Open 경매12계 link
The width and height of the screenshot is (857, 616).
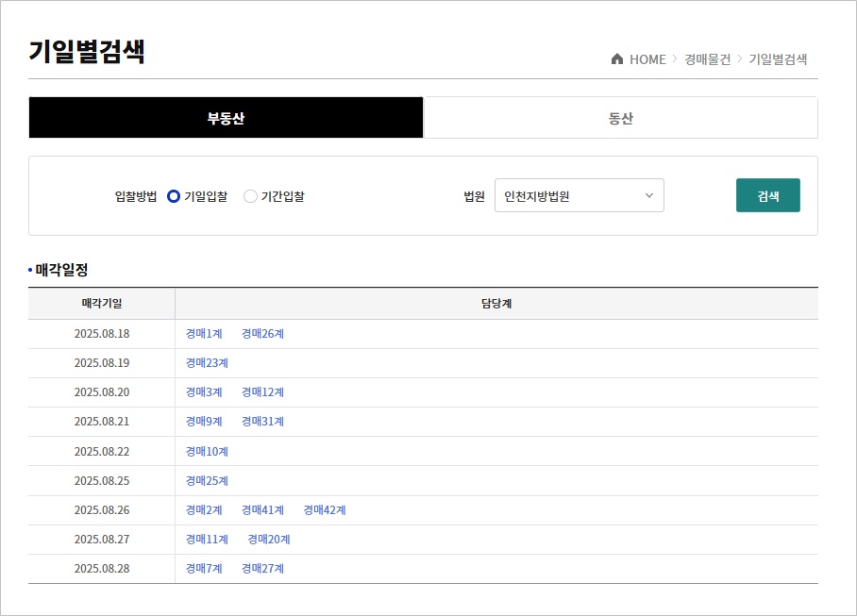pos(263,392)
